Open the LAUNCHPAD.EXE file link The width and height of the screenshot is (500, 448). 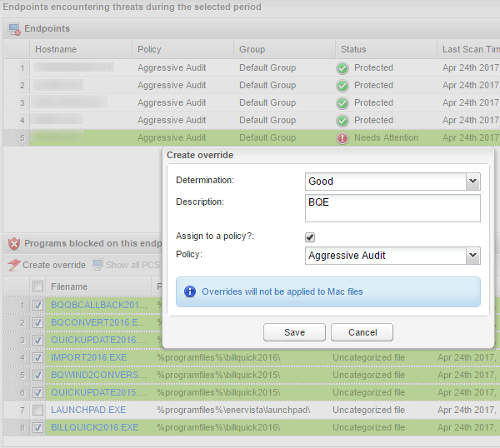(88, 410)
